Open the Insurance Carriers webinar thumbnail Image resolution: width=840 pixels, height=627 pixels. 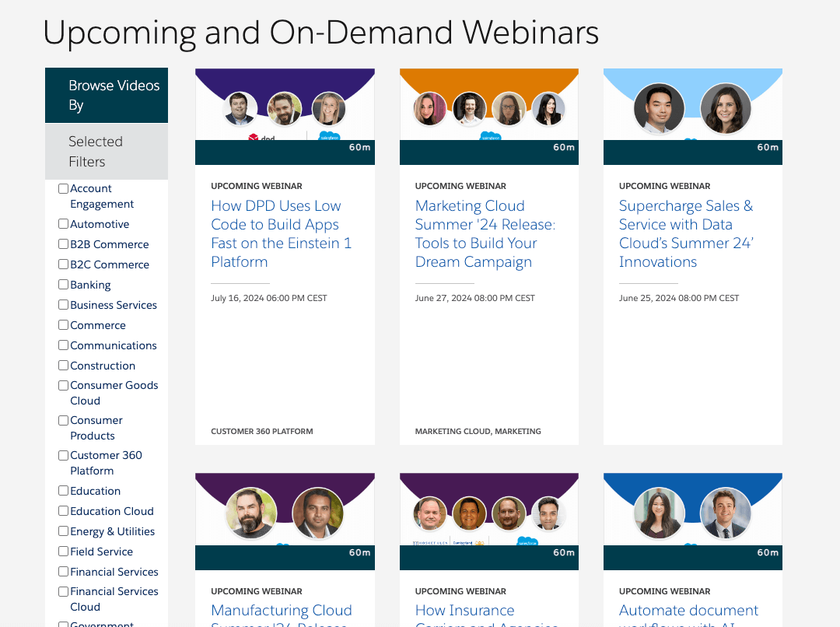[x=488, y=520]
